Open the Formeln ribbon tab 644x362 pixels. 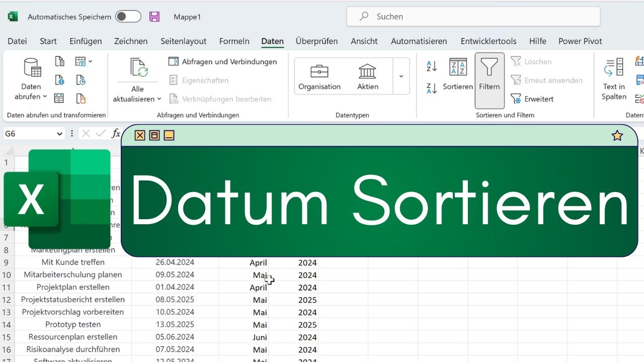[234, 41]
